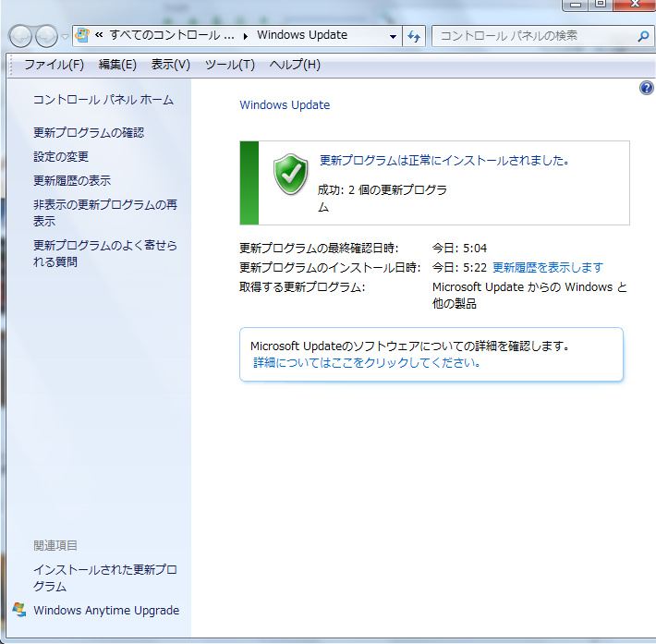
Task: Click the double chevron breadcrumb overflow
Action: pyautogui.click(x=99, y=35)
